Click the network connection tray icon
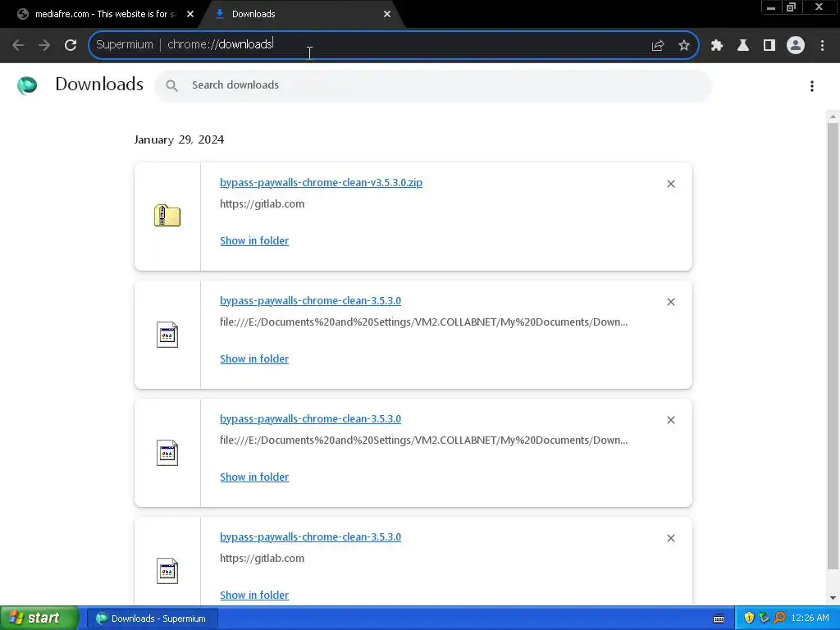840x630 pixels. click(764, 619)
